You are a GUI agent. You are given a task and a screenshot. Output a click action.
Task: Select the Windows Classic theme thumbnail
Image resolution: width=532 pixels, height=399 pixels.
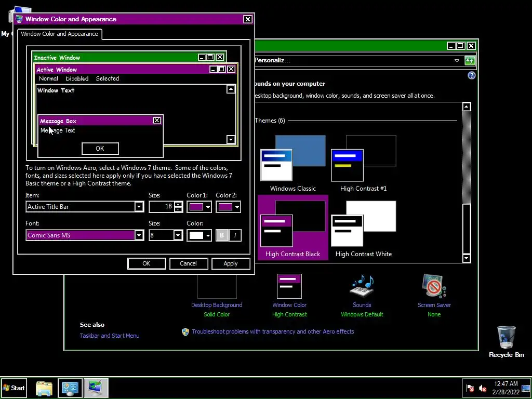coord(293,164)
